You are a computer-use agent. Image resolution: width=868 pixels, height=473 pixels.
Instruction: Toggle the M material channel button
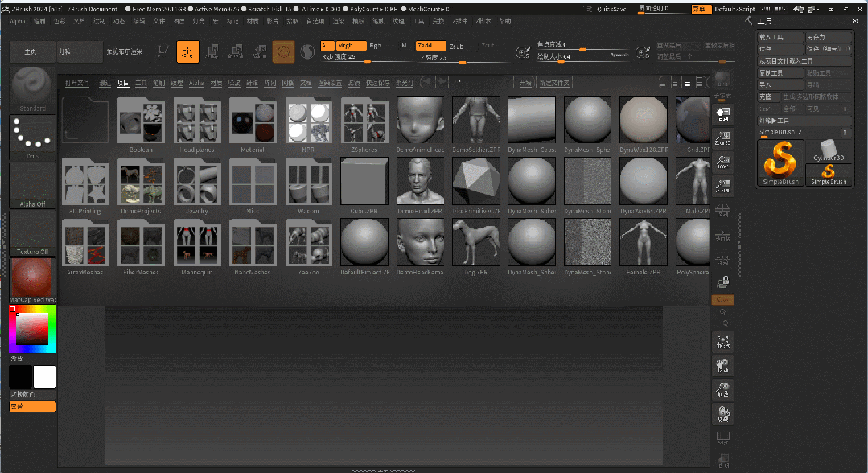(x=404, y=46)
